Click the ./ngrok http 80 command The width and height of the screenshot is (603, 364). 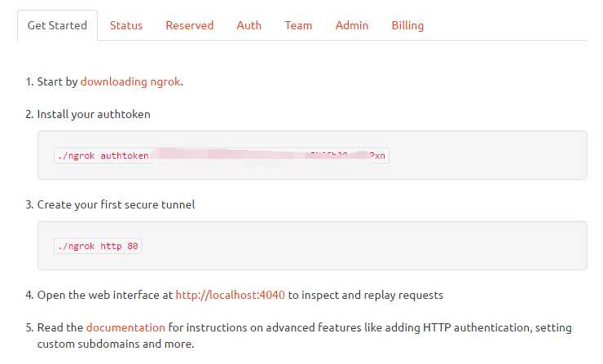[98, 246]
